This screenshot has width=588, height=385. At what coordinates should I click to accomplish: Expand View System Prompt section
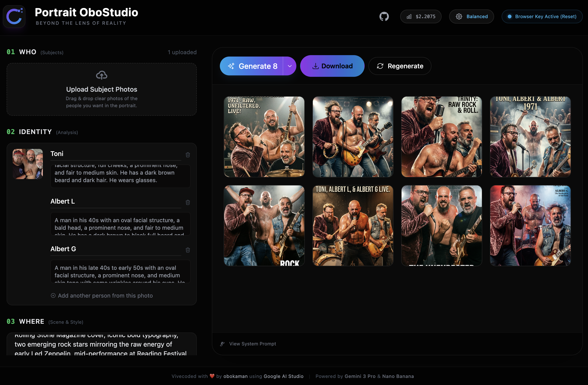[x=252, y=344]
